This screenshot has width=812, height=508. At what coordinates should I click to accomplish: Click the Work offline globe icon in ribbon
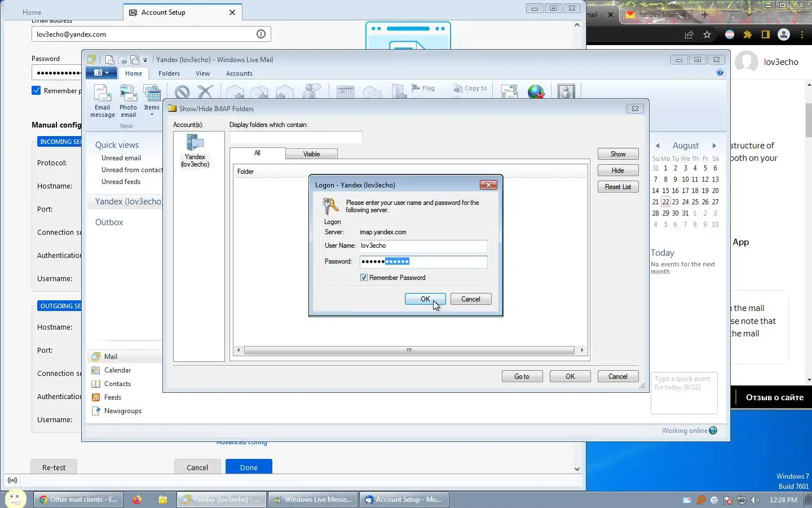[536, 91]
